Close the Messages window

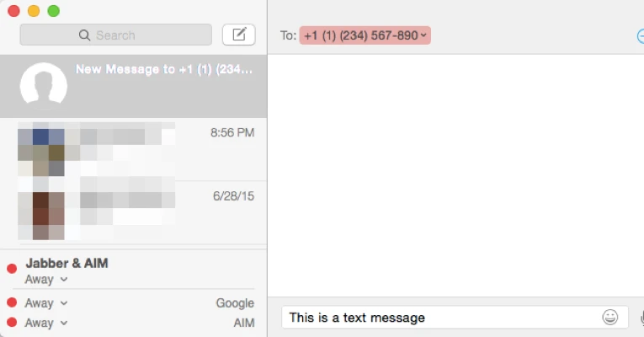click(x=13, y=11)
